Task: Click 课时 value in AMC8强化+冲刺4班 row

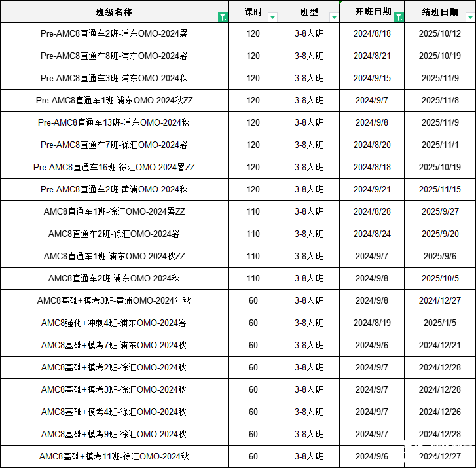Action: point(253,323)
